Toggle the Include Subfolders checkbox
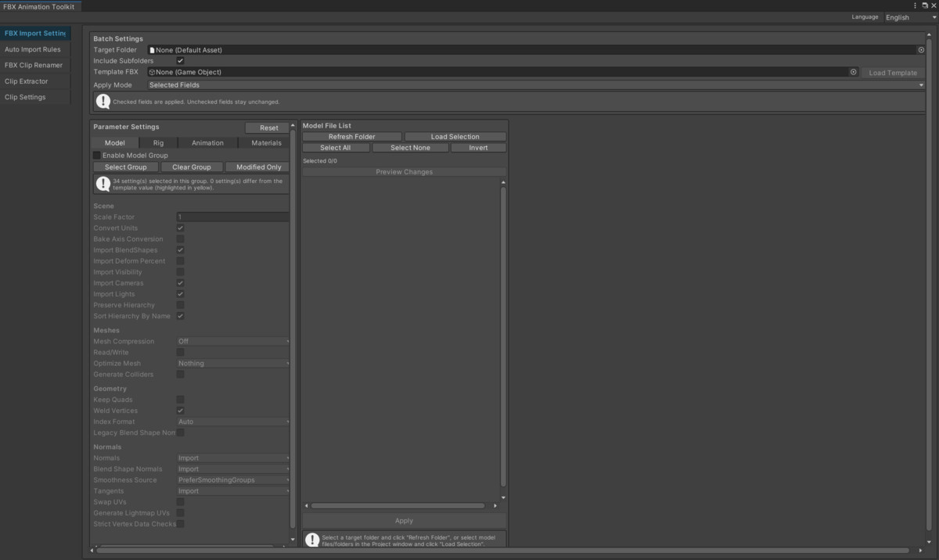The image size is (939, 560). [x=180, y=61]
